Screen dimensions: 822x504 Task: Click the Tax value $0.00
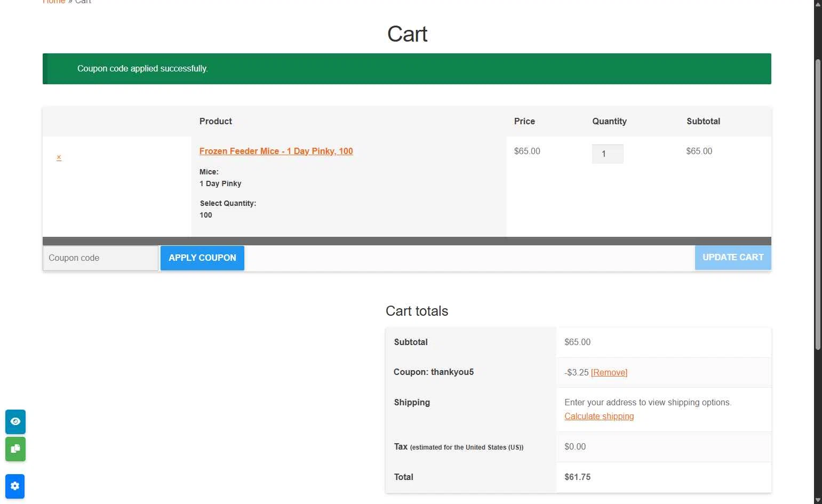tap(575, 446)
